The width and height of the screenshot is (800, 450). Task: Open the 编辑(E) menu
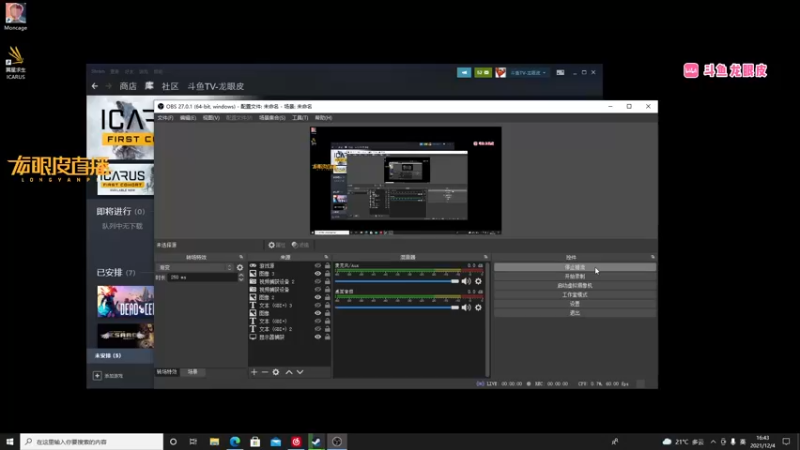[188, 118]
